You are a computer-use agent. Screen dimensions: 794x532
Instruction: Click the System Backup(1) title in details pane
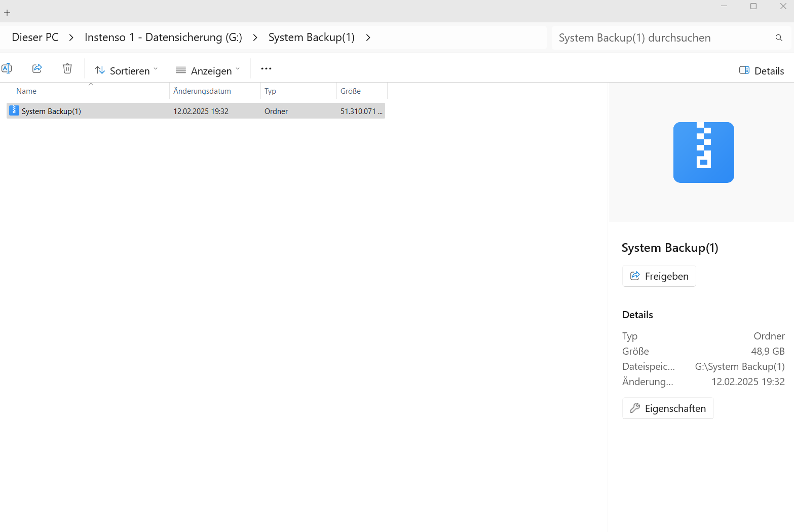tap(670, 248)
